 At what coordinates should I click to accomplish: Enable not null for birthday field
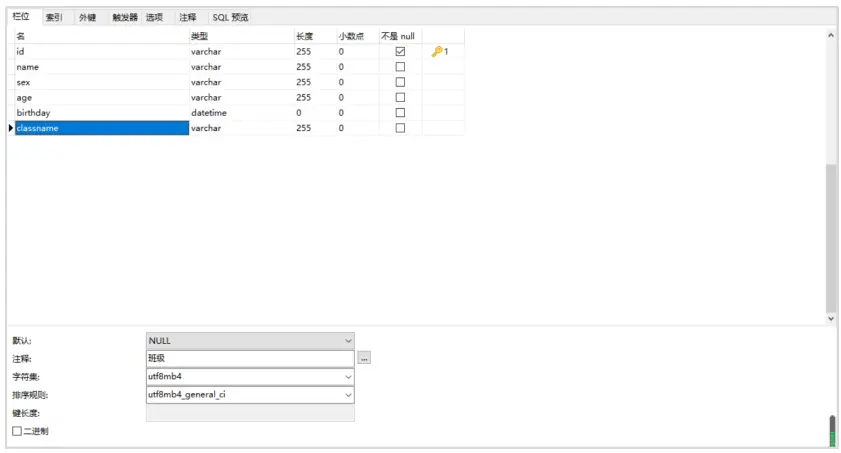[400, 113]
